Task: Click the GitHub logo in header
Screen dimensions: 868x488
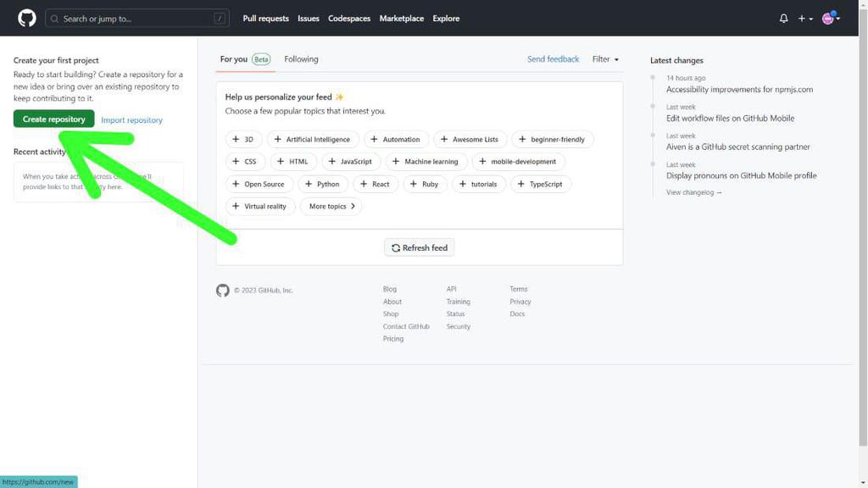Action: pos(26,19)
